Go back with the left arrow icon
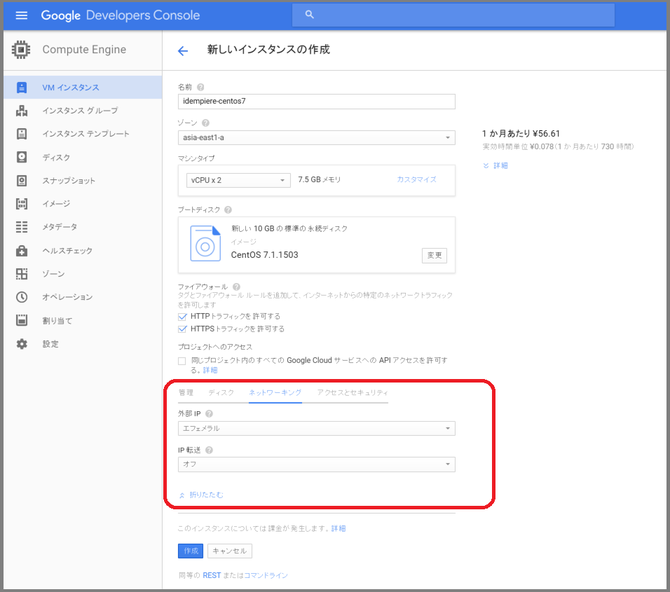 [183, 51]
